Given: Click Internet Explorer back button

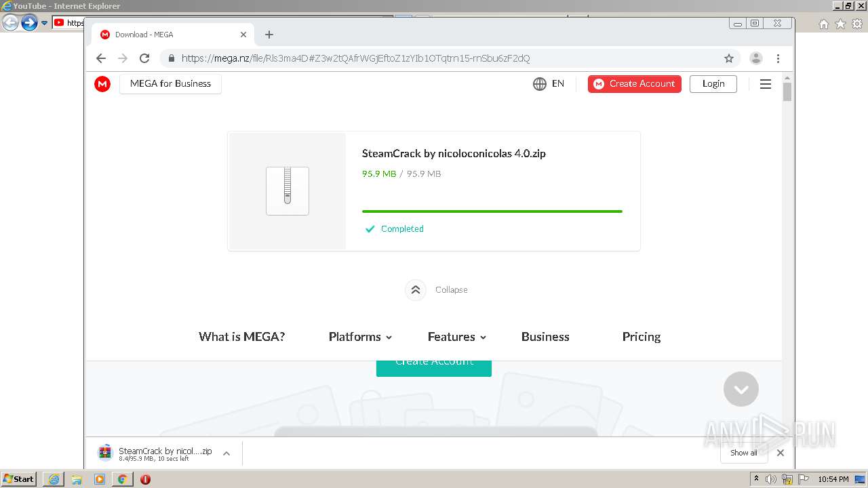Looking at the screenshot, I should pos(10,22).
